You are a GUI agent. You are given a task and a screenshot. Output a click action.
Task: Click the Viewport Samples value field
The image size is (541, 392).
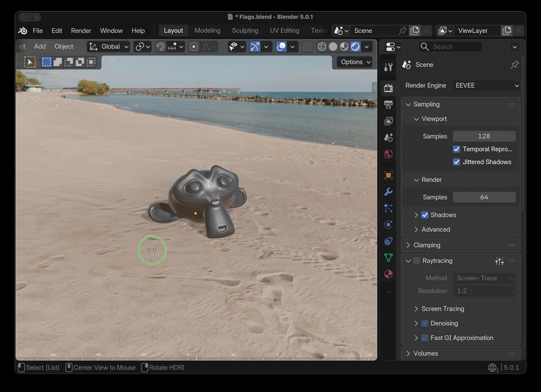click(484, 136)
